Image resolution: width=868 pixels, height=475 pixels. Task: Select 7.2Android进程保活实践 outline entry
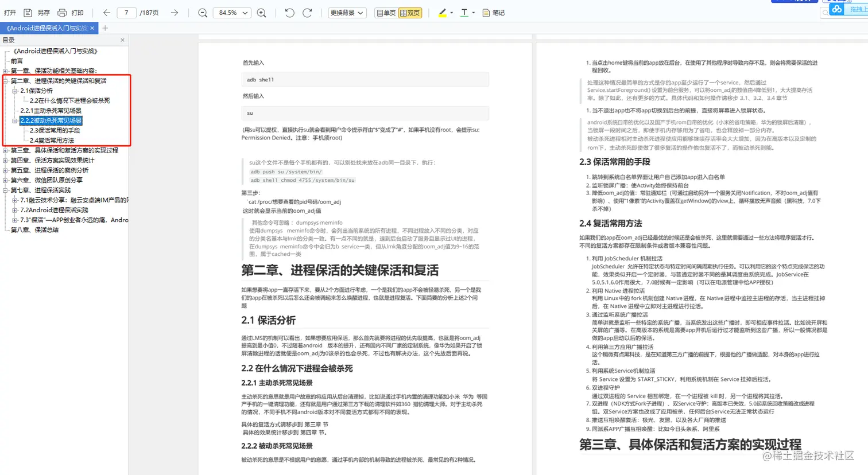tap(55, 211)
